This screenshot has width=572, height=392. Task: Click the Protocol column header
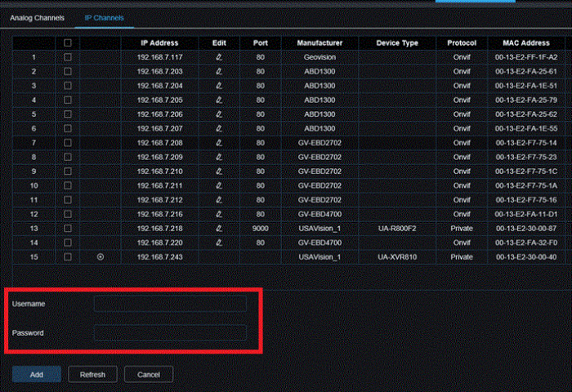[x=462, y=42]
